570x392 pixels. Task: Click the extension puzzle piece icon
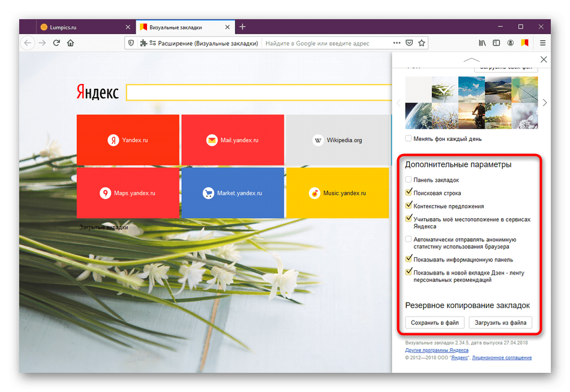(143, 43)
